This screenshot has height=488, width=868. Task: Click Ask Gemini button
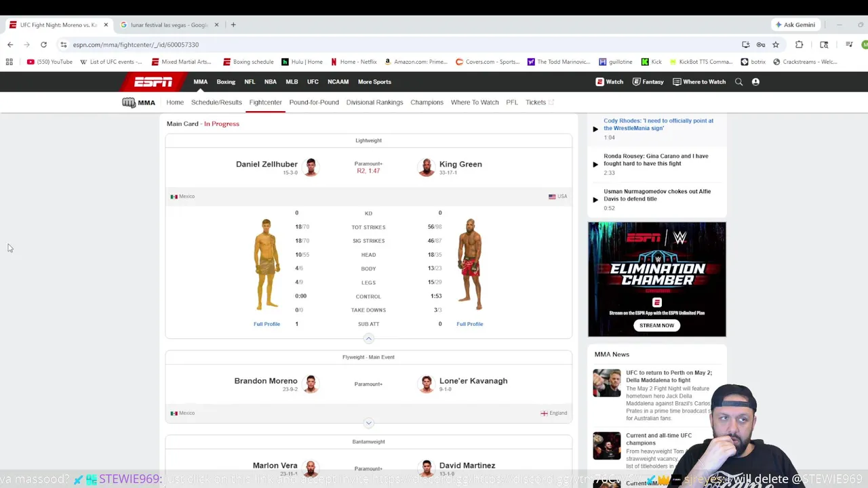point(795,25)
